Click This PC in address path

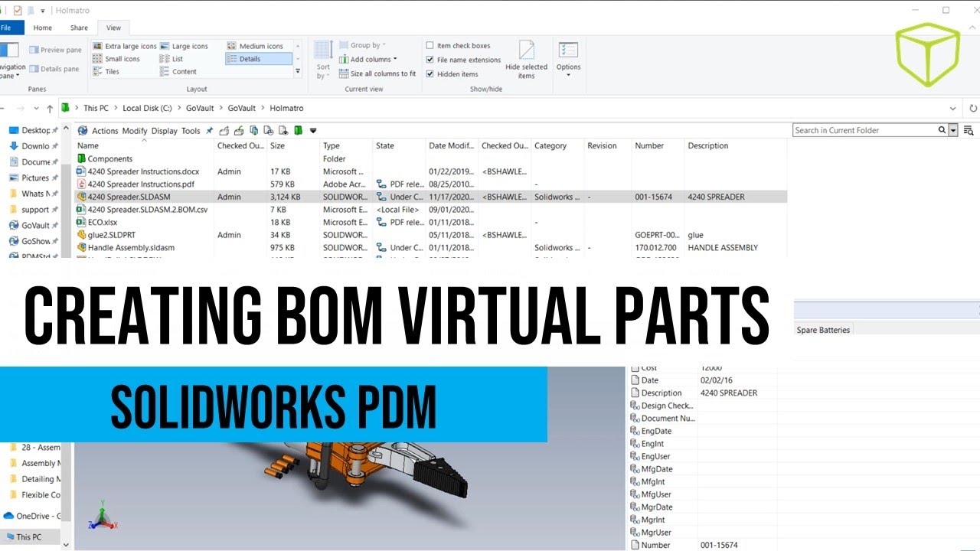pos(96,109)
